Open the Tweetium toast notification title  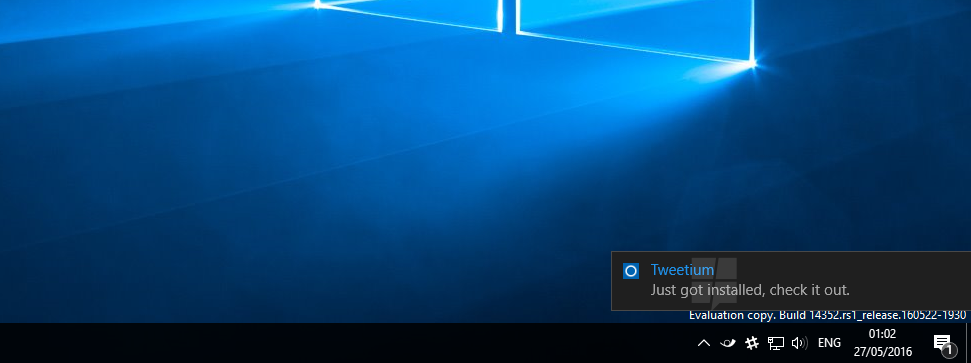click(682, 270)
